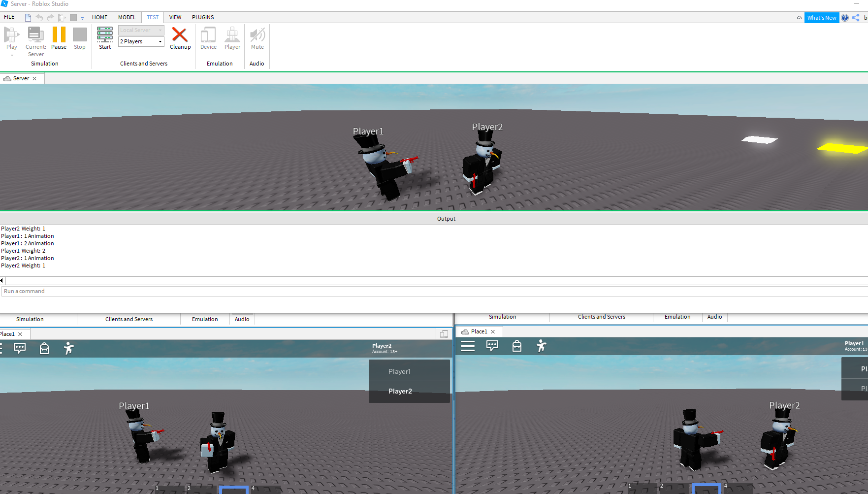Image resolution: width=868 pixels, height=494 pixels.
Task: Open the Local Server dropdown
Action: [141, 30]
